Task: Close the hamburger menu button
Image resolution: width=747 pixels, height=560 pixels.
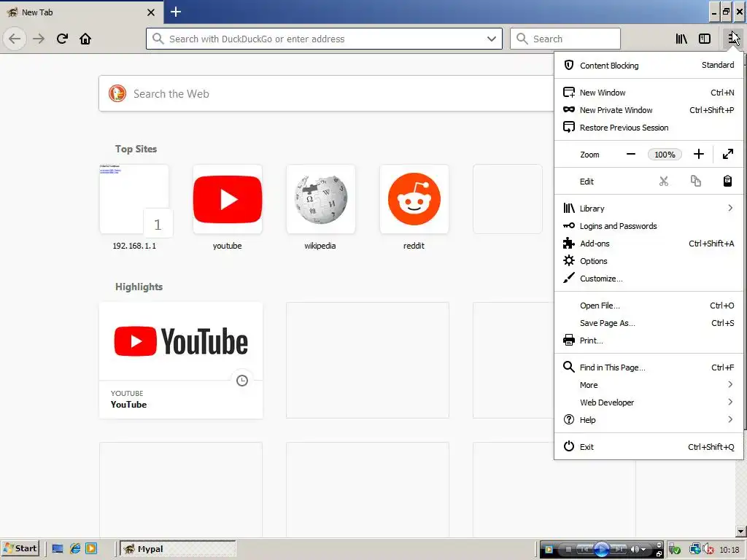Action: pos(732,39)
